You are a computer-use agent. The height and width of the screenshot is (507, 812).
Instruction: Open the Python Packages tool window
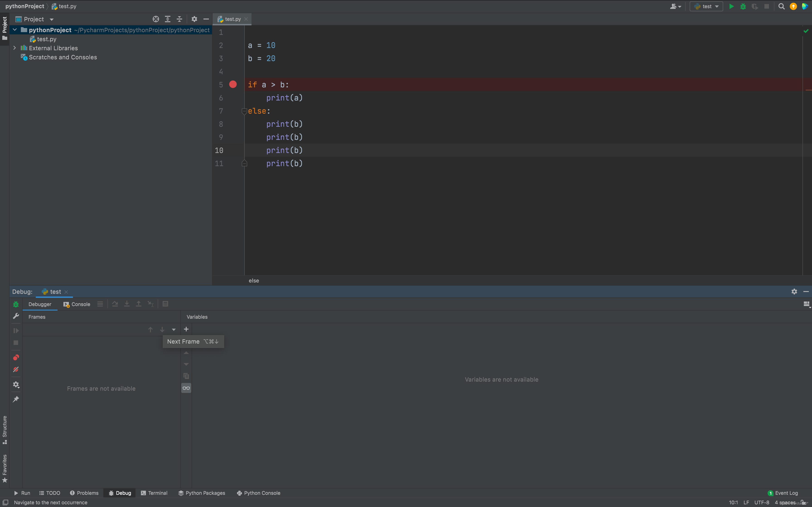coord(202,493)
